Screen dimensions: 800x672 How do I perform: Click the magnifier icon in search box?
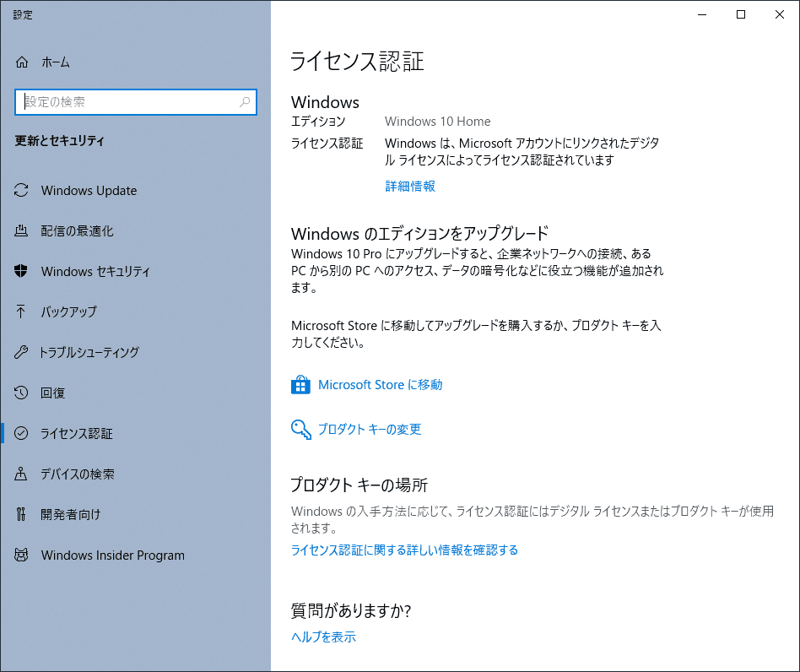click(245, 102)
